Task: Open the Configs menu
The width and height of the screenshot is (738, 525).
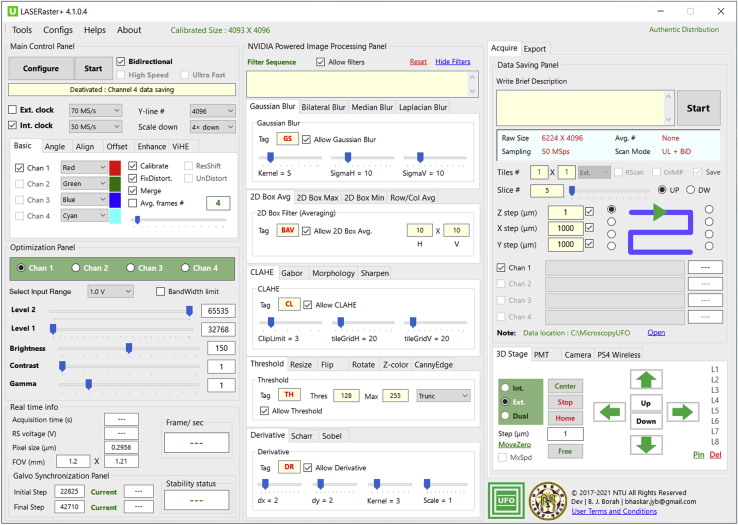Action: point(58,30)
